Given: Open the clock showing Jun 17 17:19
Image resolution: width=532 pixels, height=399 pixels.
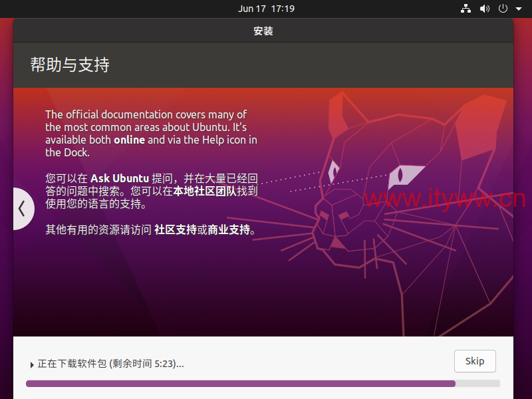Looking at the screenshot, I should click(266, 9).
